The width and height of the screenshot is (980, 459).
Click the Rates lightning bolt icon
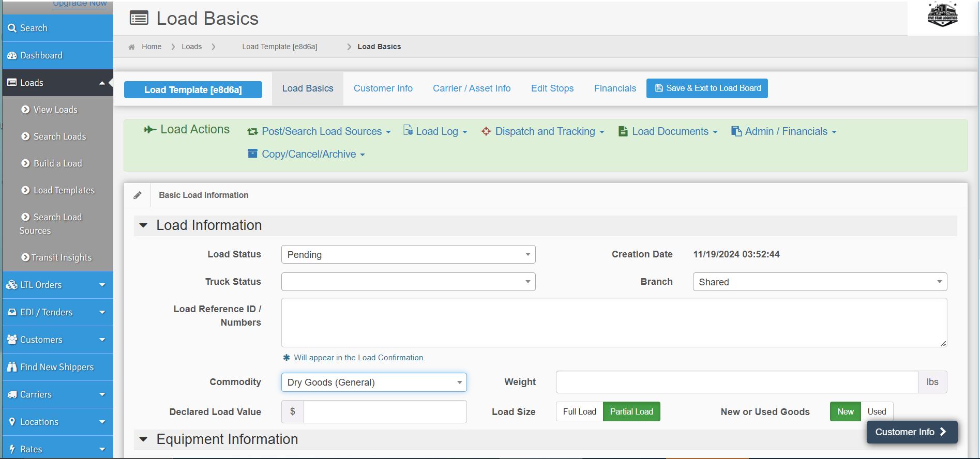coord(12,449)
